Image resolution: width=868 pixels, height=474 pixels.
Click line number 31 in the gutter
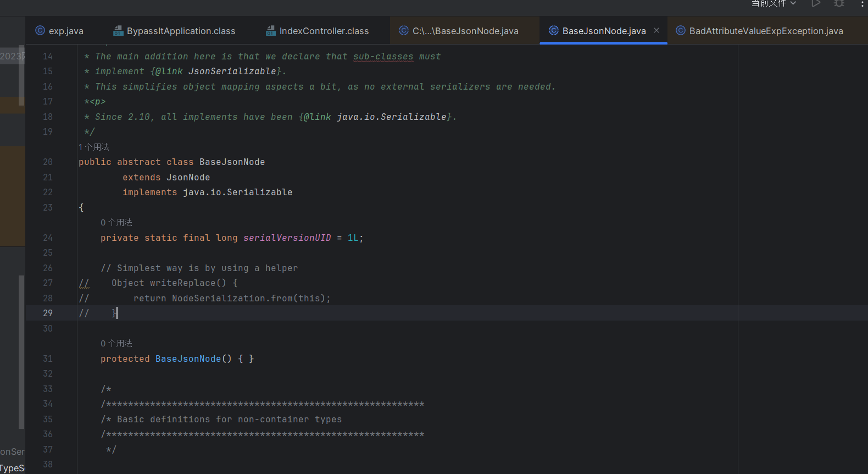point(48,359)
